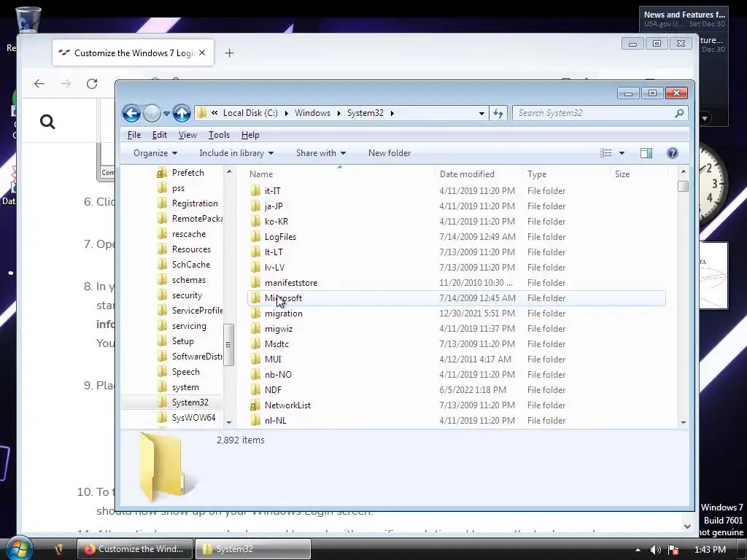Expand the Local Disk (C:) breadcrumb arrow
Screen dimensions: 747x560
pyautogui.click(x=286, y=113)
